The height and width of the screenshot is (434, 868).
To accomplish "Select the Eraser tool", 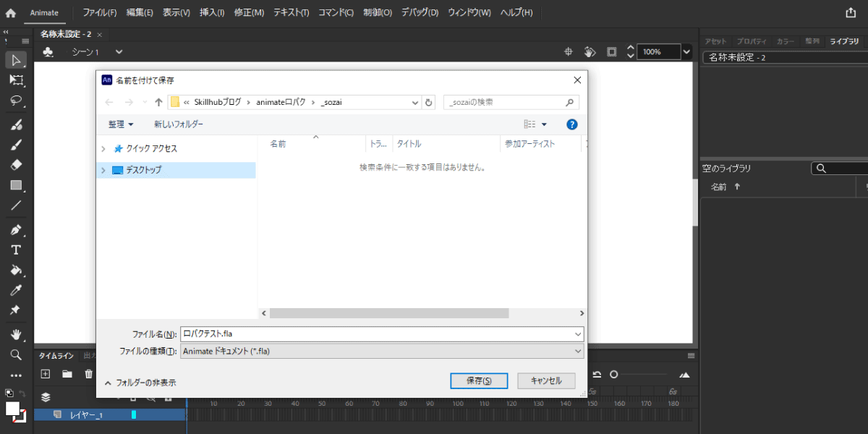I will (x=16, y=164).
